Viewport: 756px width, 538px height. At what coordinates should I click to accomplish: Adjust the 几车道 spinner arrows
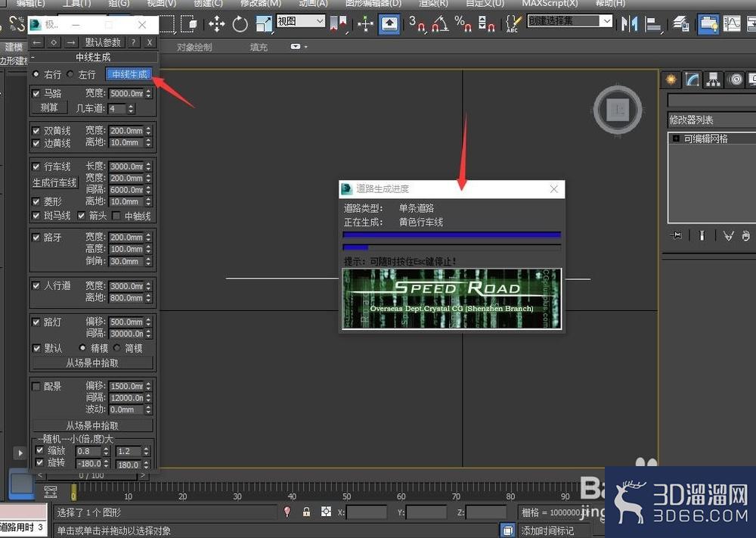pos(131,109)
